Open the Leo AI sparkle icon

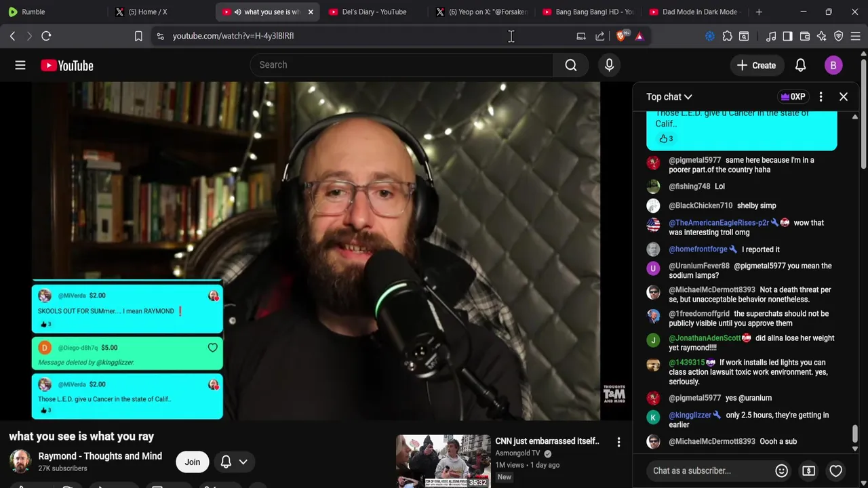pos(821,36)
